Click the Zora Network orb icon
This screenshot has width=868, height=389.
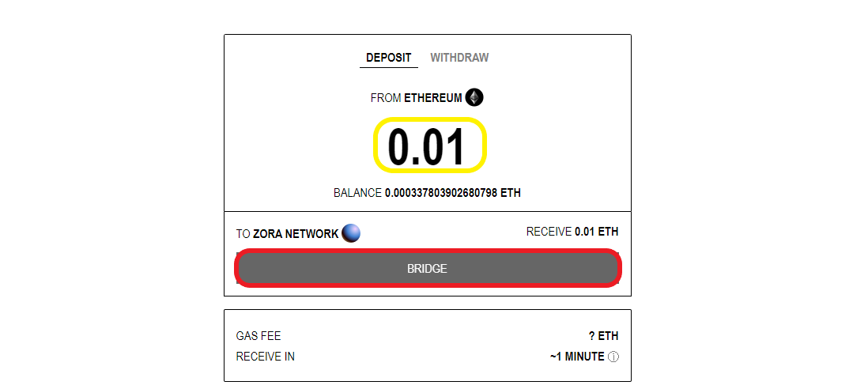pyautogui.click(x=351, y=233)
